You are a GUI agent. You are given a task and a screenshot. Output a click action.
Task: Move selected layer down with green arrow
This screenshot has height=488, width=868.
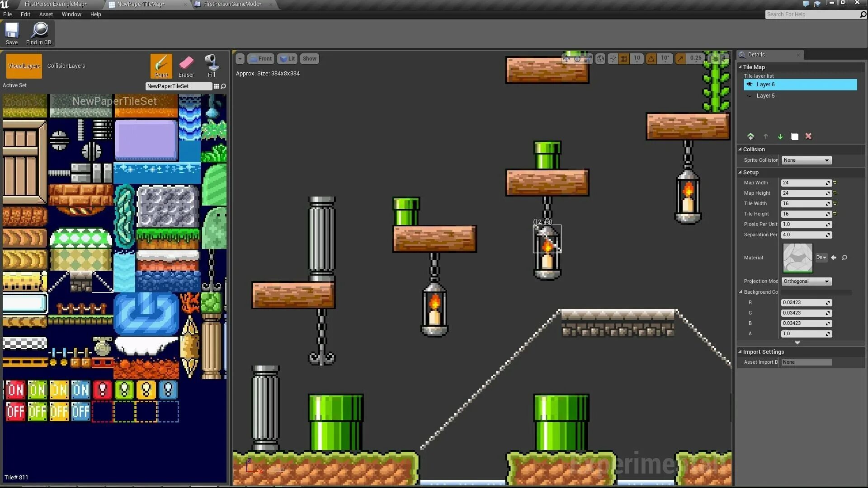click(780, 136)
